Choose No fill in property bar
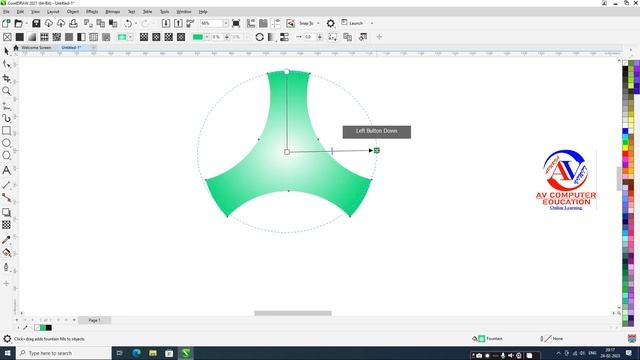 pos(7,37)
